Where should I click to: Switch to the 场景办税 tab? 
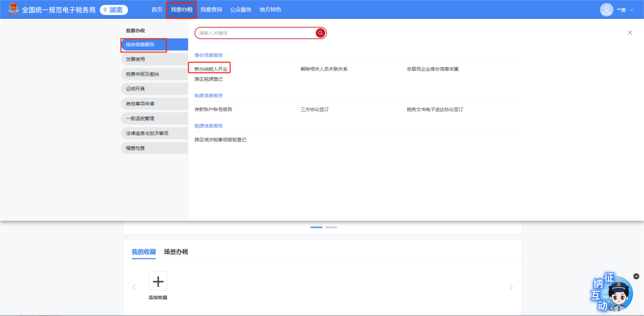176,252
